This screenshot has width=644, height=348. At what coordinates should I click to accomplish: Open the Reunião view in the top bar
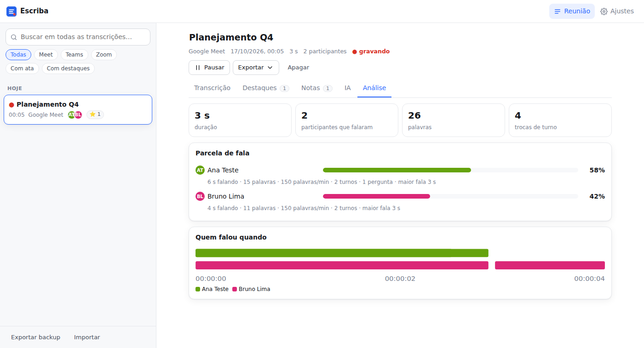(572, 11)
